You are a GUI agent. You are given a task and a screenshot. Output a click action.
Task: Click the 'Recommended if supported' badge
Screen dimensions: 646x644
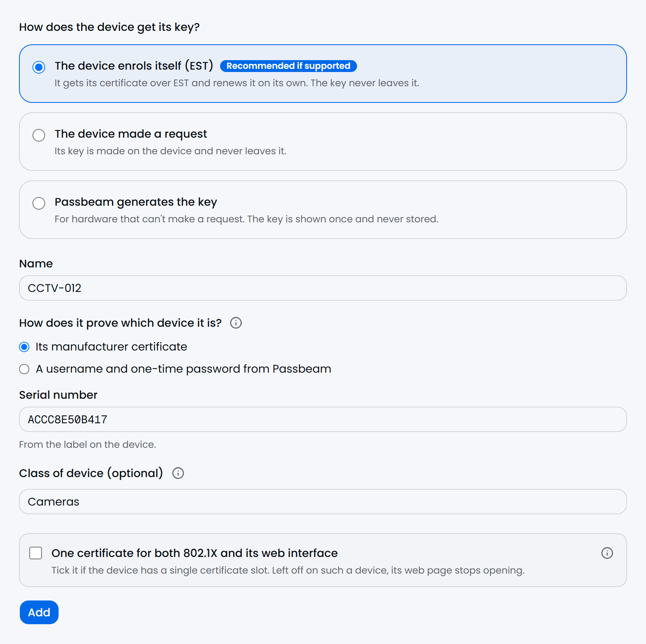click(x=289, y=66)
